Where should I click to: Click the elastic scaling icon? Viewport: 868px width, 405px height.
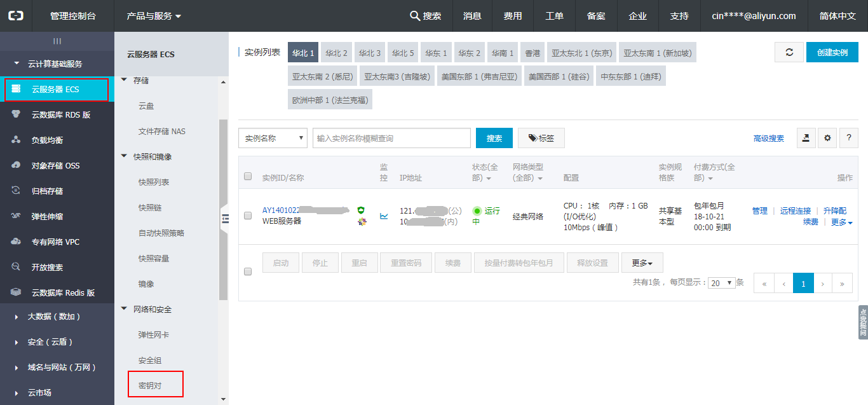(x=16, y=216)
